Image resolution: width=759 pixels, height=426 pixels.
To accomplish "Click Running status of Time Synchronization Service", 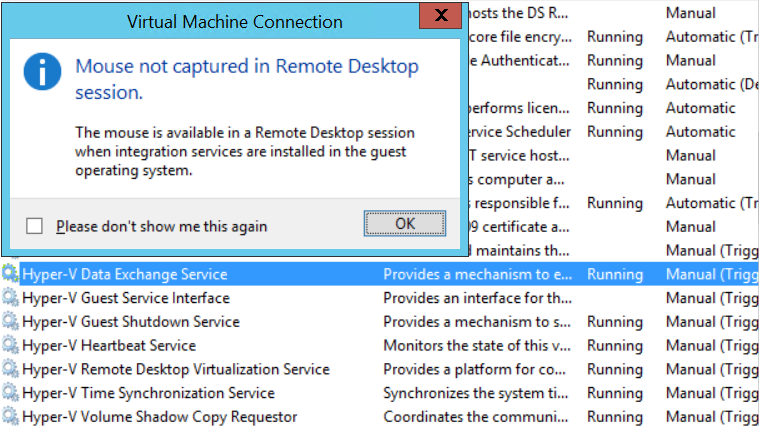I will 614,394.
